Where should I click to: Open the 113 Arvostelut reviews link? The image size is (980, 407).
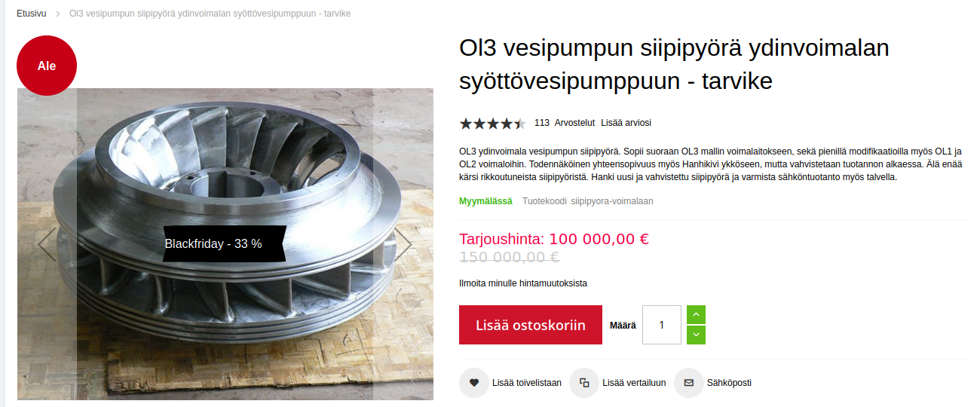tap(565, 123)
